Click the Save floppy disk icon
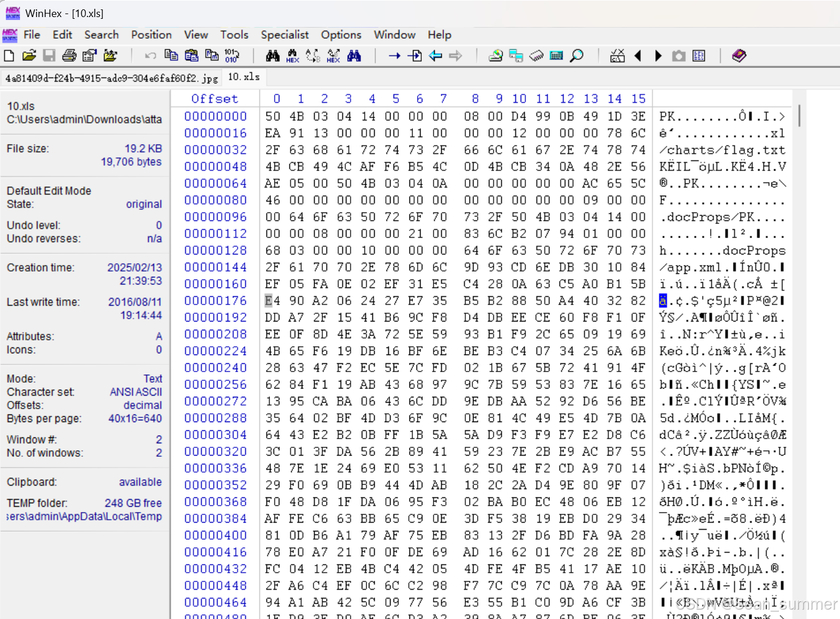This screenshot has width=840, height=619. pyautogui.click(x=49, y=56)
